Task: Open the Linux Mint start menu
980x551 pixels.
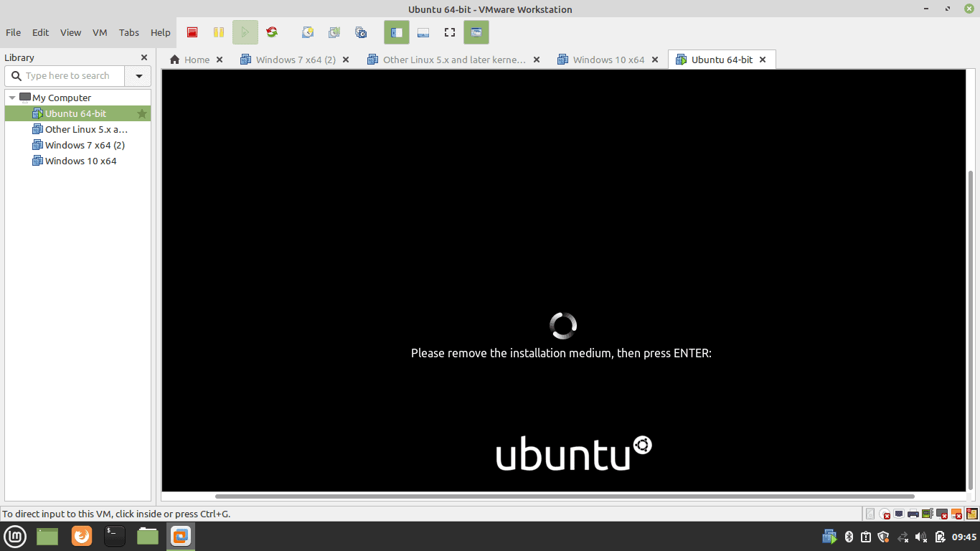Action: tap(16, 536)
